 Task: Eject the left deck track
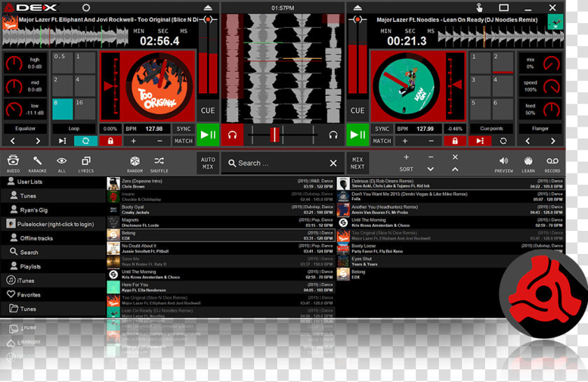point(208,8)
